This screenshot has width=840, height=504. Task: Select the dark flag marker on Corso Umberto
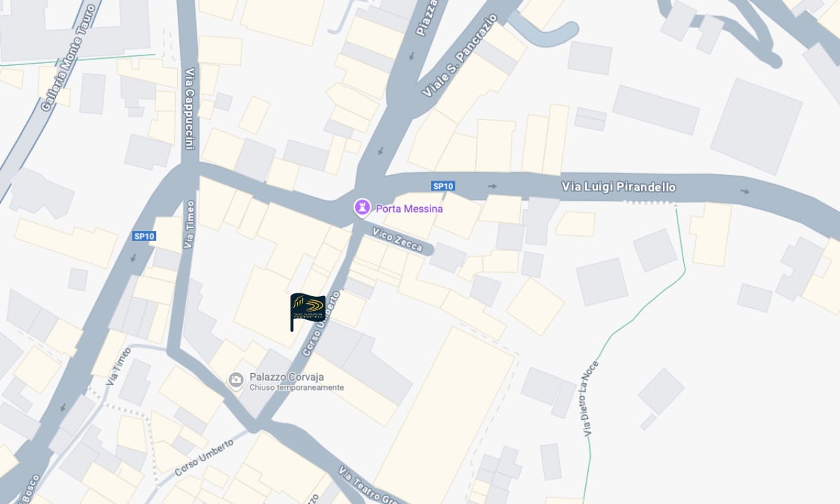tap(307, 311)
